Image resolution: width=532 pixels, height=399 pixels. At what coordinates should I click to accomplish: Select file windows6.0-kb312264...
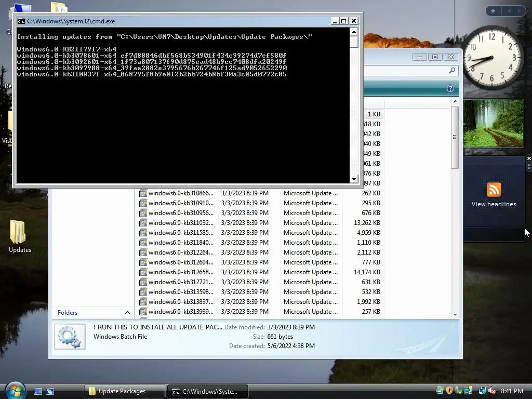[181, 252]
